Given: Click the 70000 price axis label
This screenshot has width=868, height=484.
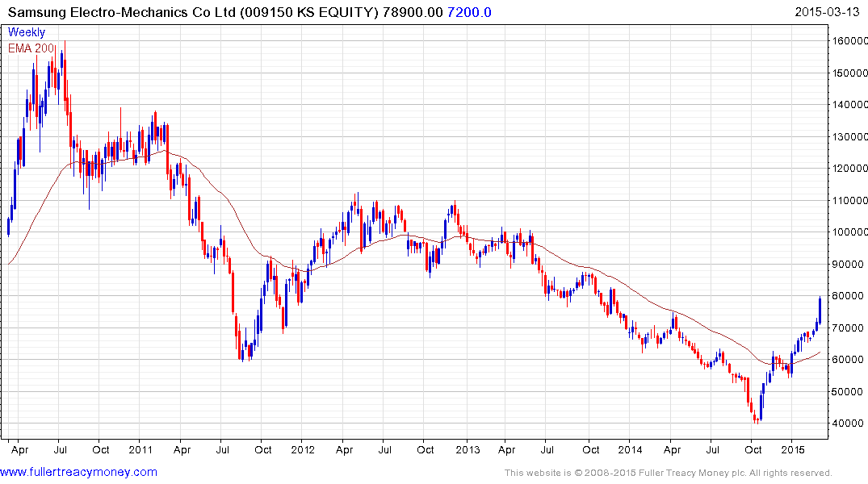Looking at the screenshot, I should point(848,328).
